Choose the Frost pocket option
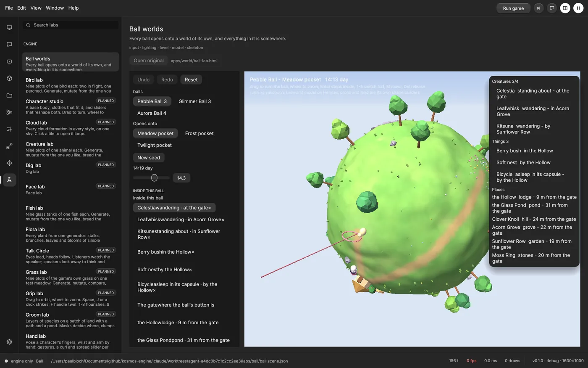This screenshot has width=588, height=368. (x=199, y=133)
